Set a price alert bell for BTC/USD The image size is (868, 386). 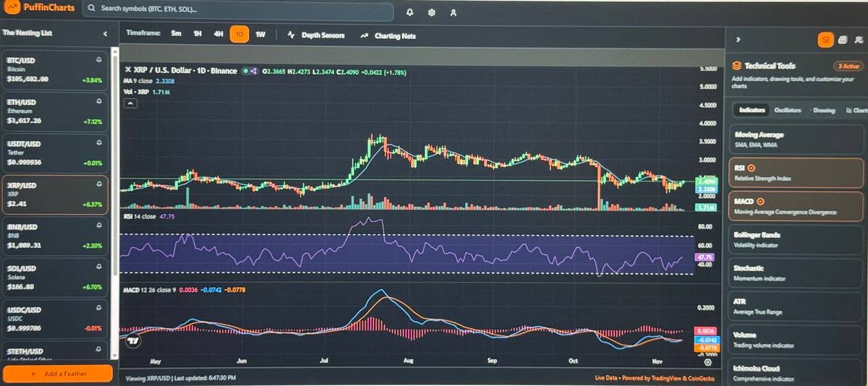coord(98,59)
